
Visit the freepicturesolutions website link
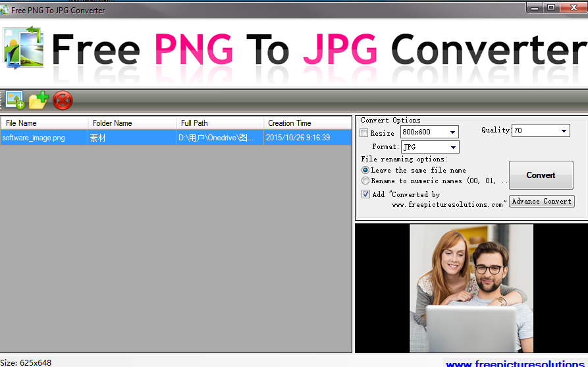point(516,363)
